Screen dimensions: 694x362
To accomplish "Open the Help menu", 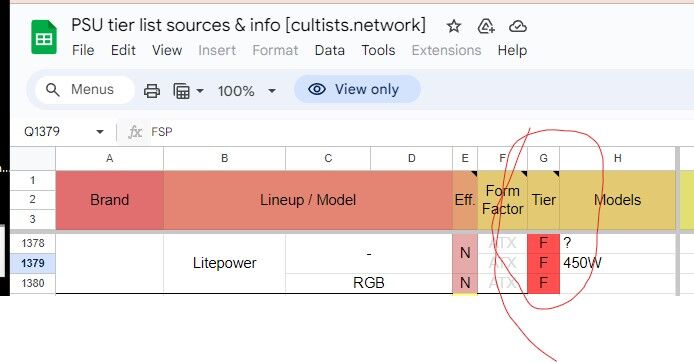I will [x=512, y=50].
